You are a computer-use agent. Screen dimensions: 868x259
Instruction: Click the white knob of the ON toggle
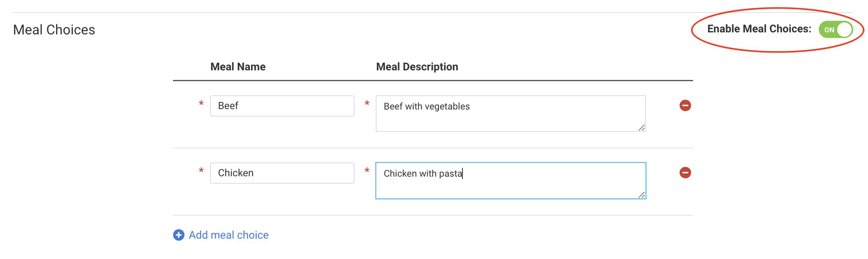[x=844, y=30]
